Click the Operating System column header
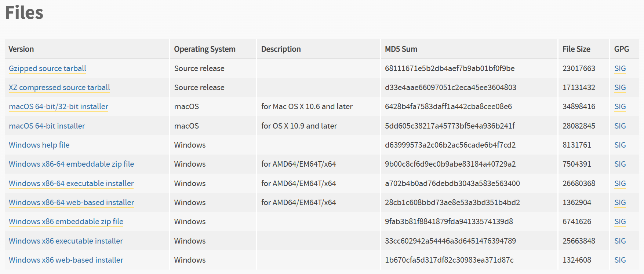Image resolution: width=644 pixels, height=274 pixels. point(204,49)
